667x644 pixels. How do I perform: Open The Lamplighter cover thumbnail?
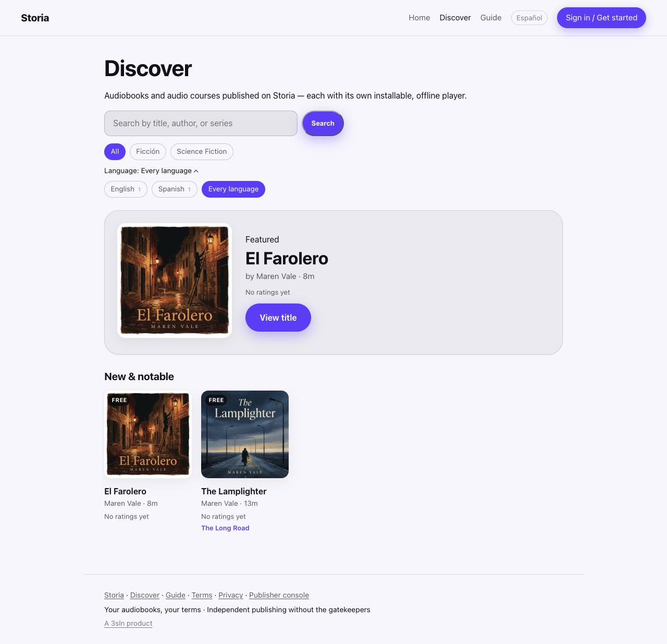pos(245,434)
